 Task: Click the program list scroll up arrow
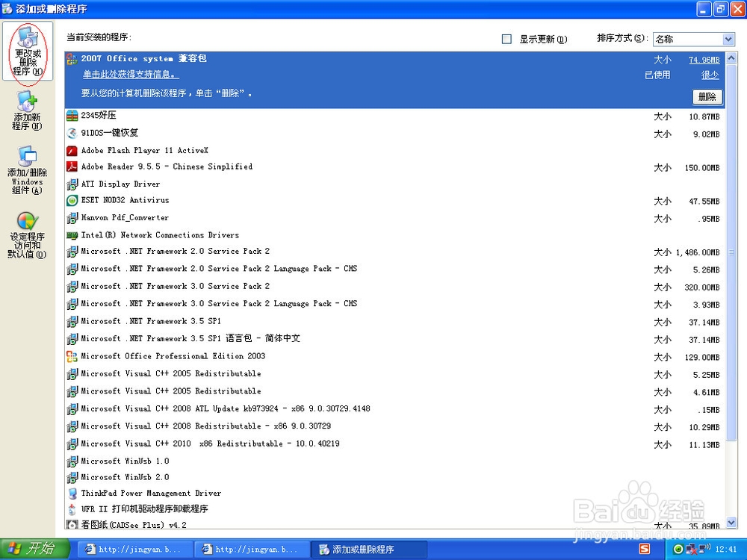tap(731, 58)
